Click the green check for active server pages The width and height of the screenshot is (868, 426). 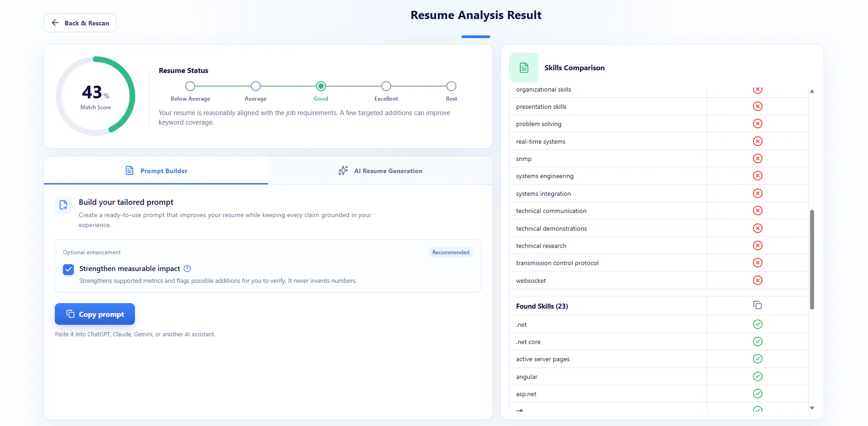coord(758,359)
